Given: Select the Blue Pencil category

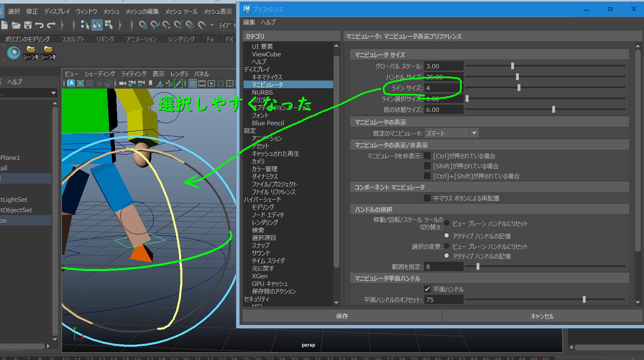Looking at the screenshot, I should (268, 123).
